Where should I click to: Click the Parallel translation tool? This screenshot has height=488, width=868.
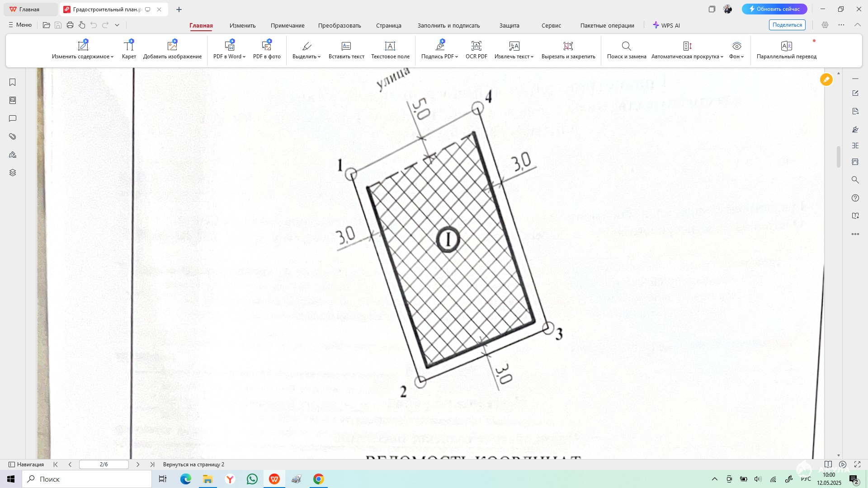[786, 50]
